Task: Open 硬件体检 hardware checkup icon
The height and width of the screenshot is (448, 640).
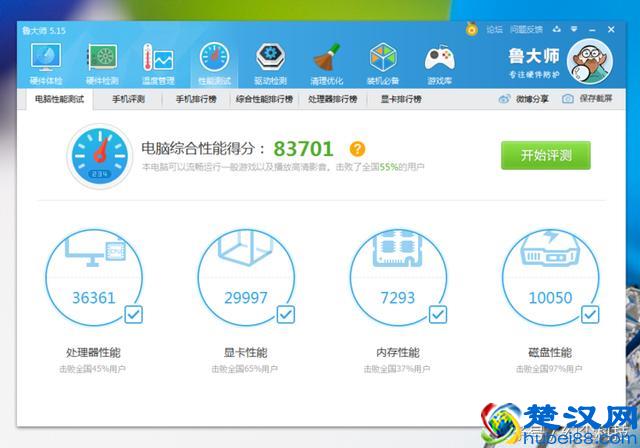Action: click(x=46, y=63)
